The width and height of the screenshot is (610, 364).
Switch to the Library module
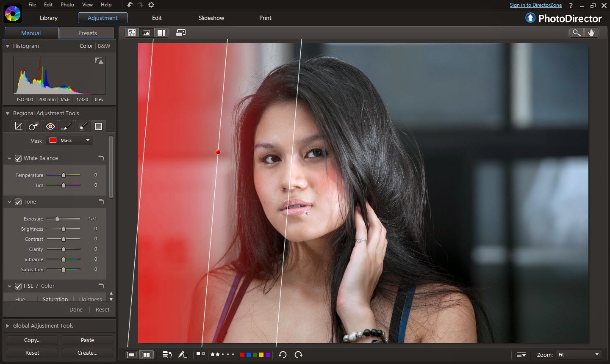[x=49, y=18]
